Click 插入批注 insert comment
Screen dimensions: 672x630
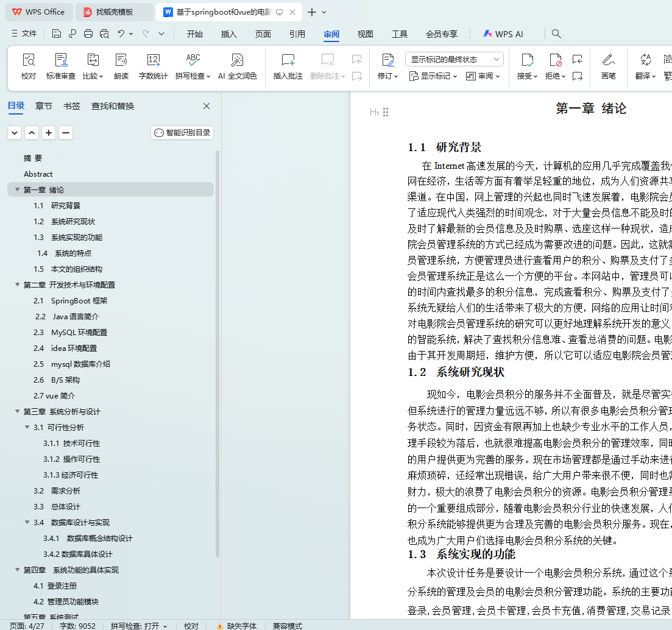(x=288, y=66)
